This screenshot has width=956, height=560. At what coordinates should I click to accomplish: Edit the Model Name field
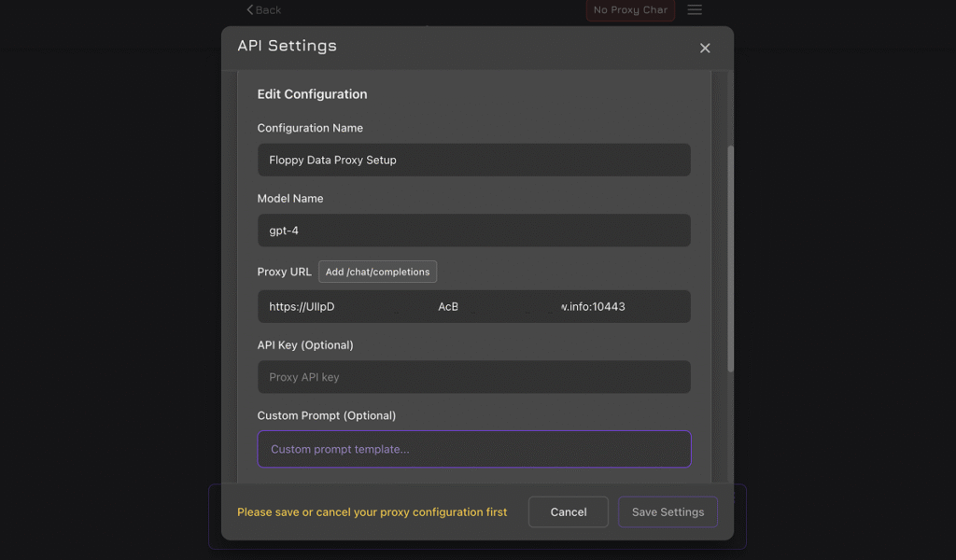[473, 231]
